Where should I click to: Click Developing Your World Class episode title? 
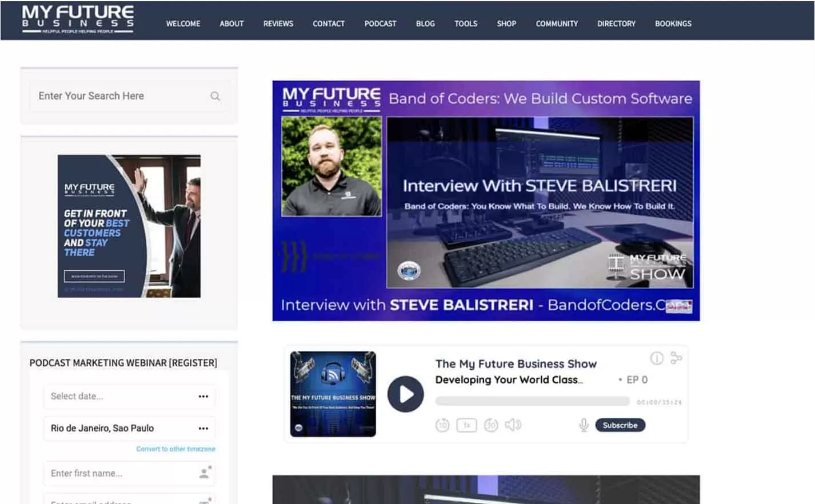509,380
